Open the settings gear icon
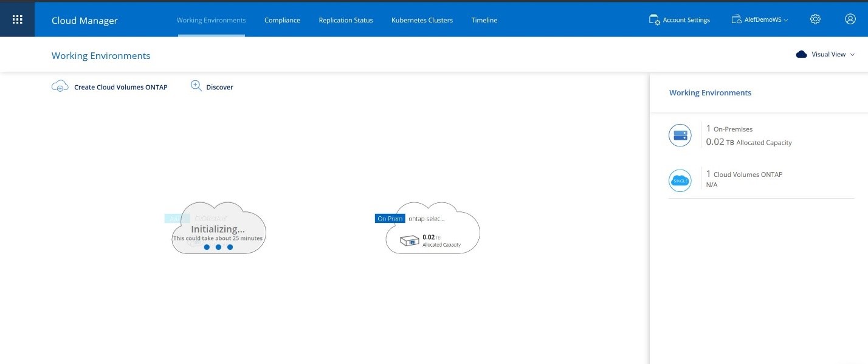 coord(815,19)
